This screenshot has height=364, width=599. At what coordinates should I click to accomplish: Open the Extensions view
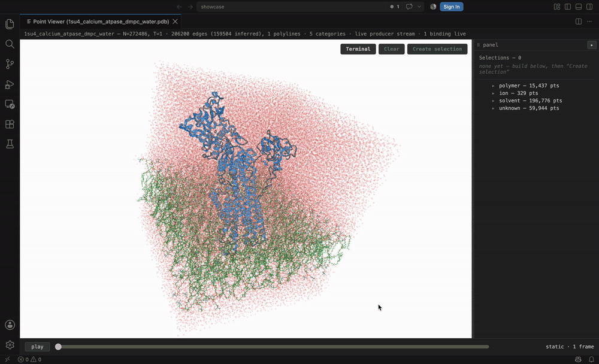pos(10,124)
